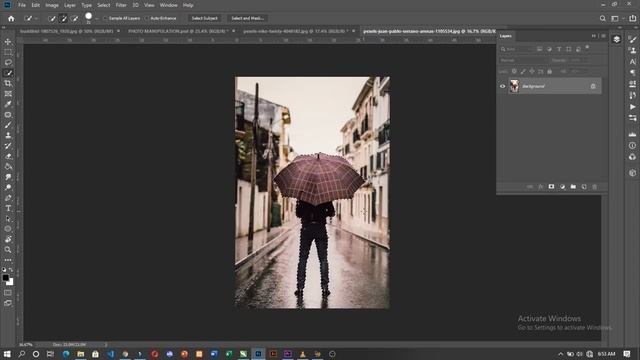
Task: Open the Select menu
Action: point(104,5)
